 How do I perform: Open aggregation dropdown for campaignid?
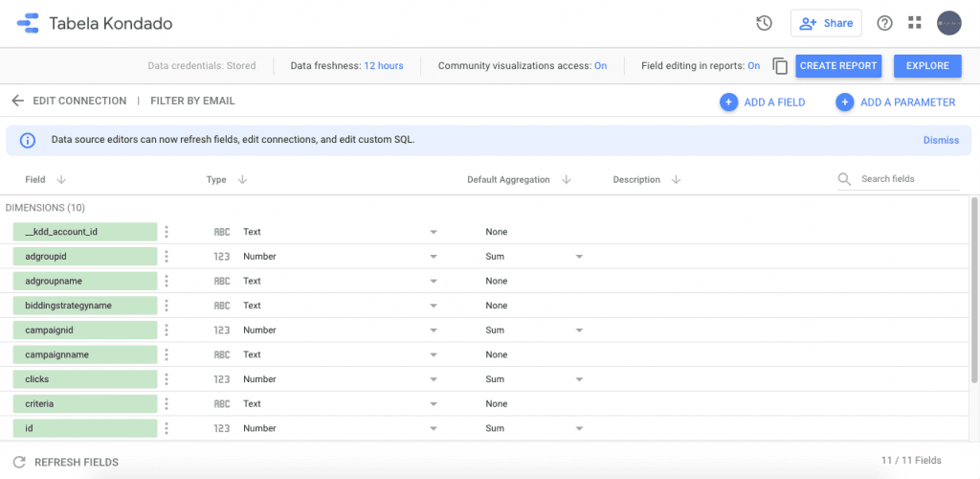coord(578,331)
